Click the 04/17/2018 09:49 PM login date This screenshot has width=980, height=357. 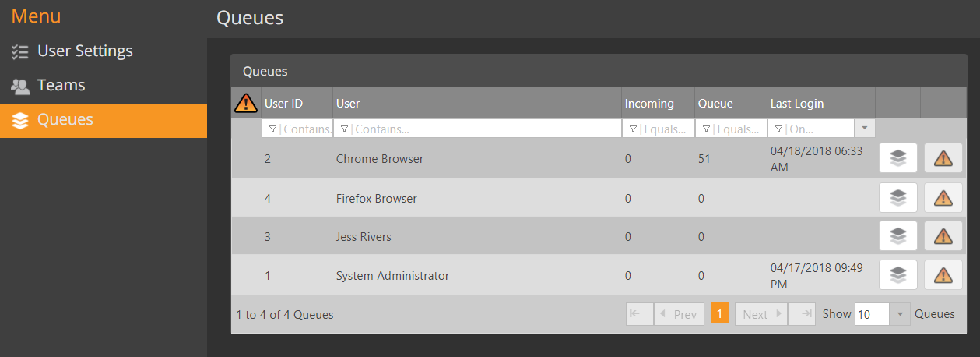pyautogui.click(x=817, y=276)
